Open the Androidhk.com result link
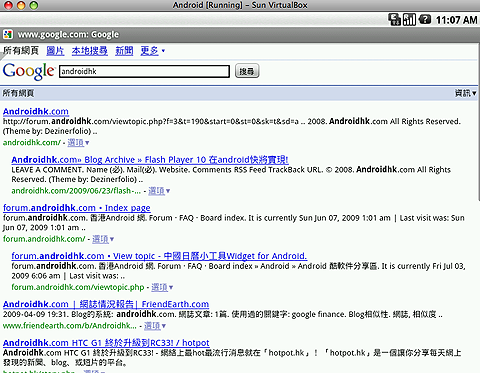Screen dimensions: 480x373 click(x=36, y=111)
